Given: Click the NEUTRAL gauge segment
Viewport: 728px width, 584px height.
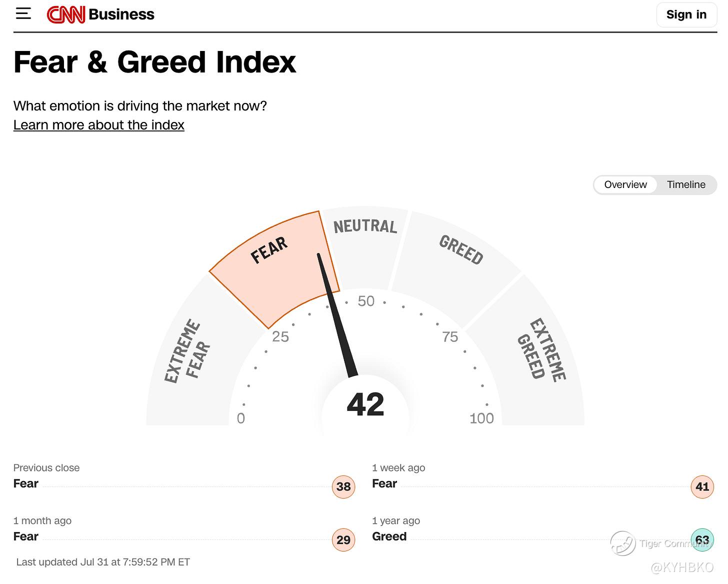Looking at the screenshot, I should [x=365, y=245].
